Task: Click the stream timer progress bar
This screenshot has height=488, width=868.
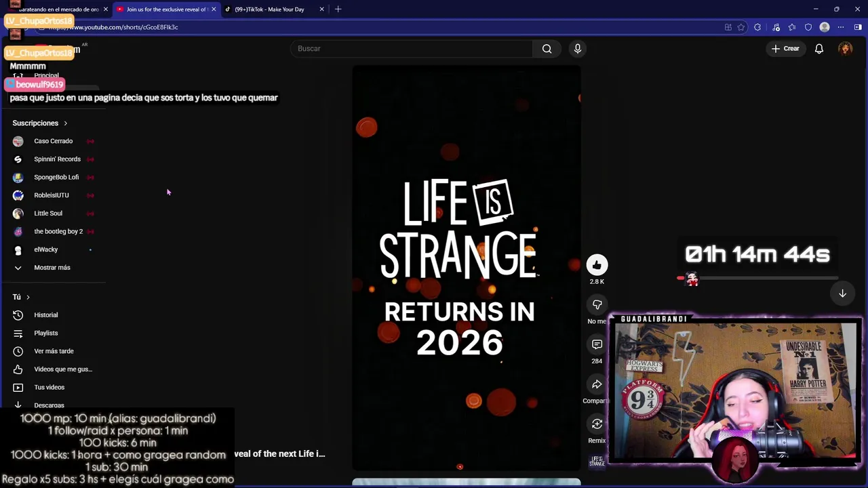Action: coord(758,278)
